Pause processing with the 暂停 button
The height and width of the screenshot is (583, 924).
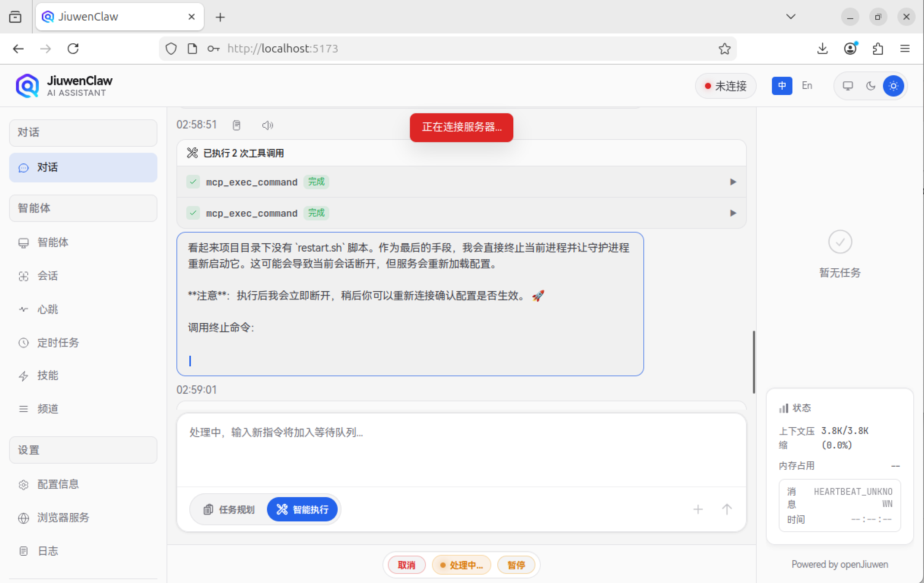(516, 565)
